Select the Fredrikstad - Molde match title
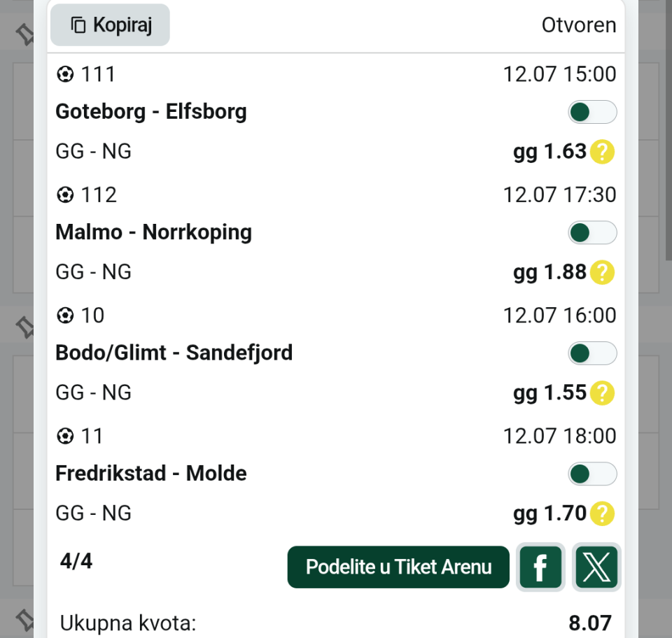The width and height of the screenshot is (672, 638). coord(151,474)
